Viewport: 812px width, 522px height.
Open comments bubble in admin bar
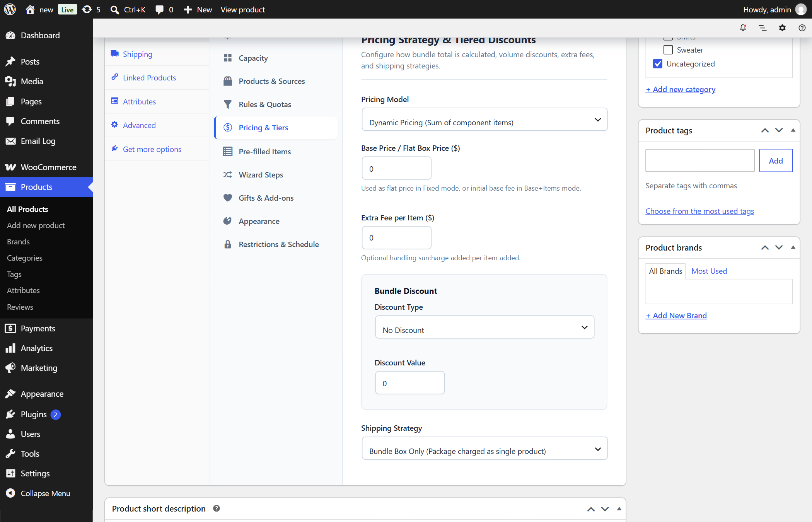(159, 10)
